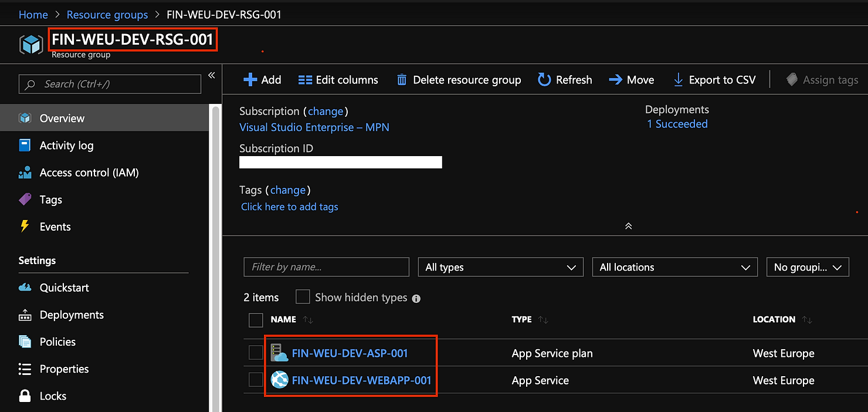
Task: Click the Locks padlock icon
Action: 25,396
